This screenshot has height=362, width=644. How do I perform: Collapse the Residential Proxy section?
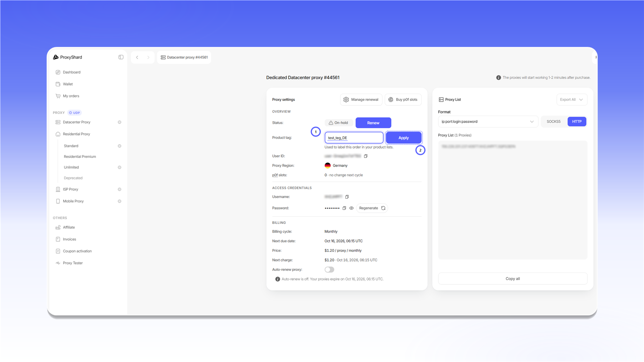click(x=76, y=134)
